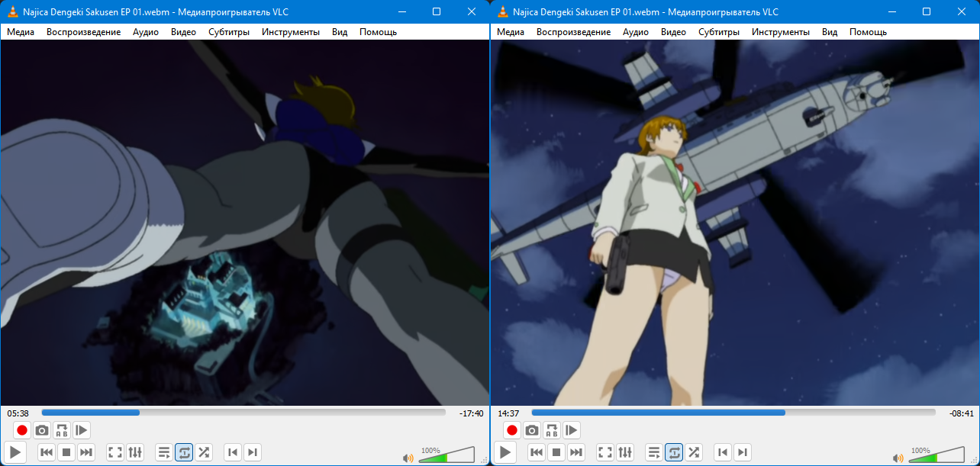Image resolution: width=980 pixels, height=466 pixels.
Task: Jump to next chapter in right VLC window
Action: [743, 452]
